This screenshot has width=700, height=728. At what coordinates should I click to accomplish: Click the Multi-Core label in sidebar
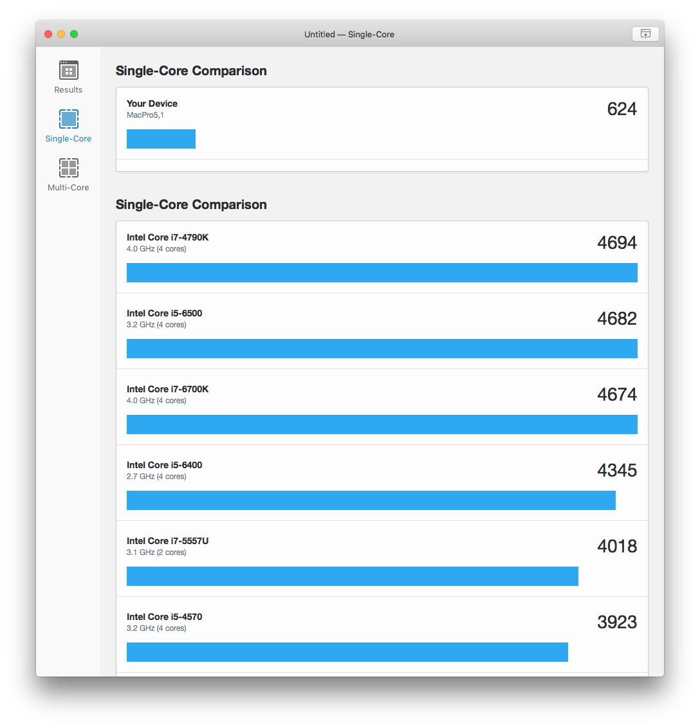pos(68,187)
